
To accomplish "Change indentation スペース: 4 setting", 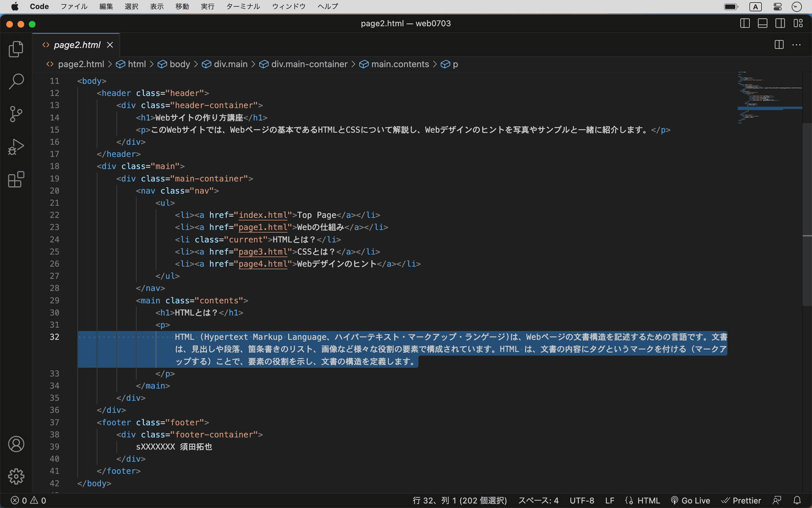I will (x=538, y=500).
